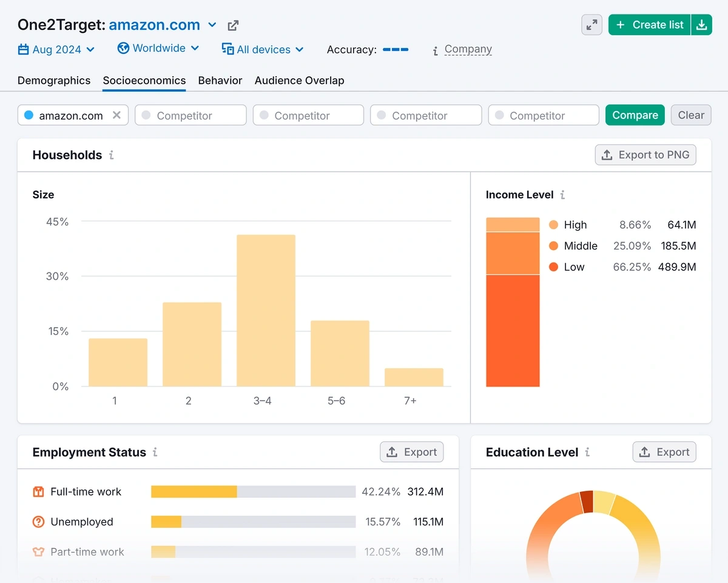The height and width of the screenshot is (583, 728).
Task: Click the household size 7+ bar
Action: [x=414, y=377]
